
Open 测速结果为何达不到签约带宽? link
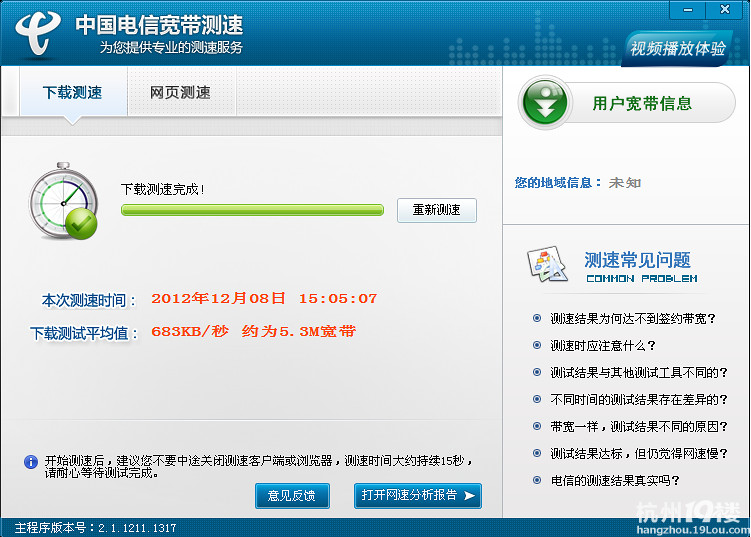click(633, 319)
